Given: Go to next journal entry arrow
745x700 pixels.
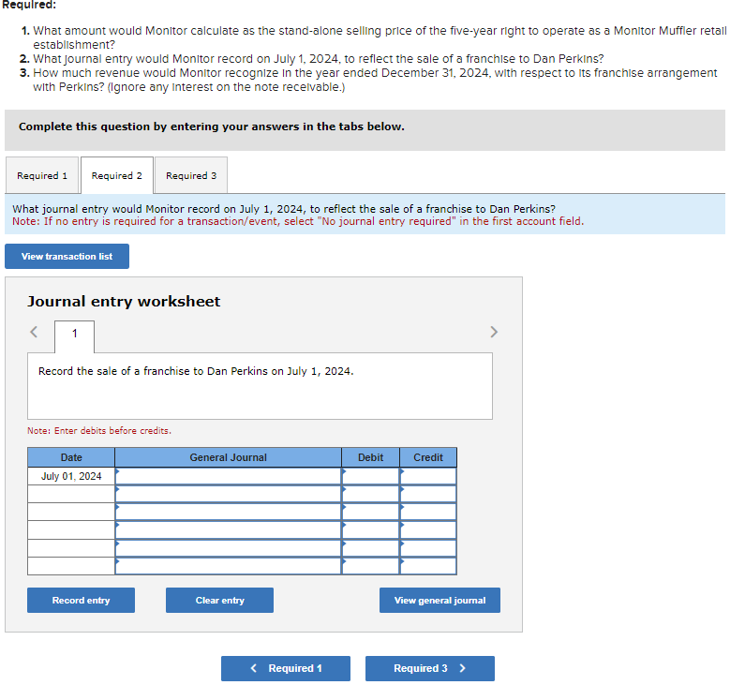Looking at the screenshot, I should click(x=494, y=332).
